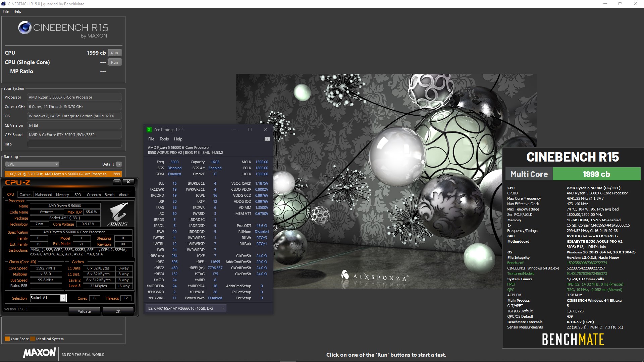The image size is (644, 362).
Task: Click the FCLK value 1800.00 in ZenTimings
Action: tap(262, 168)
